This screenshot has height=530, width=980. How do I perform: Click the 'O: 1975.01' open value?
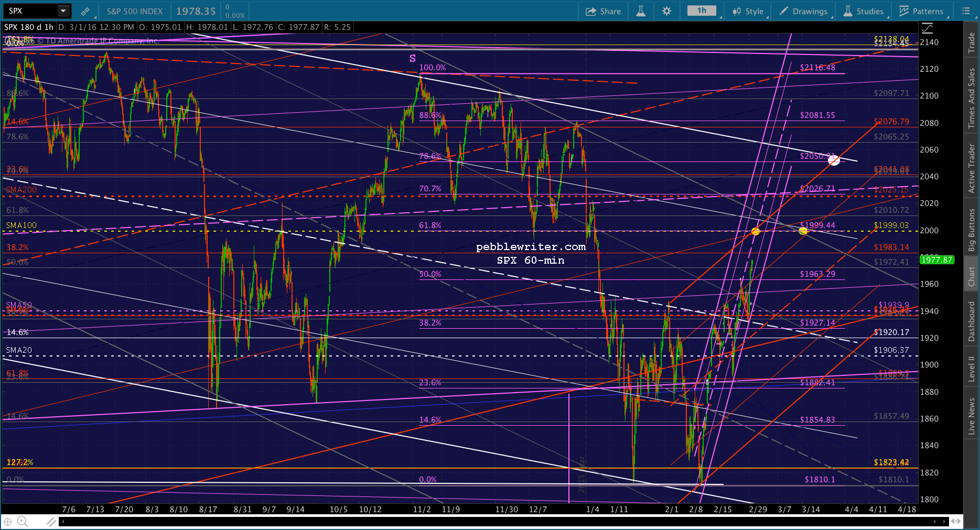click(x=160, y=27)
